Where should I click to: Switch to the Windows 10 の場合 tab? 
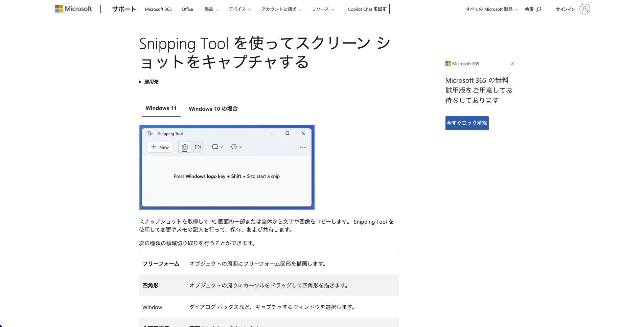pos(213,109)
